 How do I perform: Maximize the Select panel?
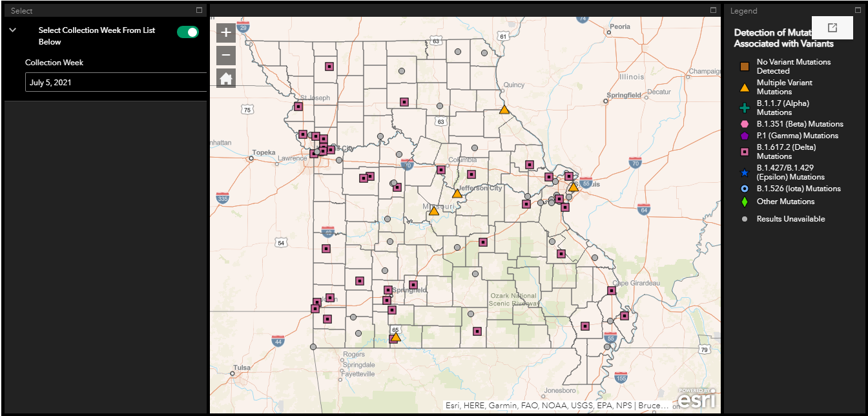pyautogui.click(x=200, y=10)
